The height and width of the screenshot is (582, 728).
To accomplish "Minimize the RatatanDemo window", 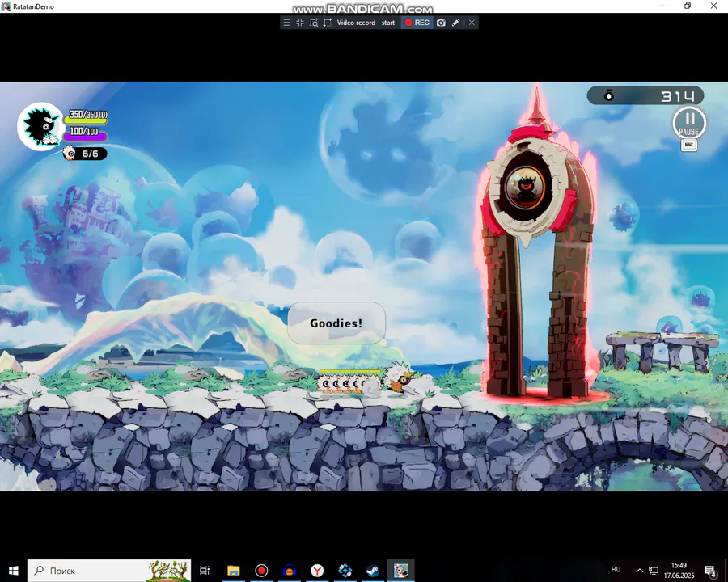I will click(662, 6).
